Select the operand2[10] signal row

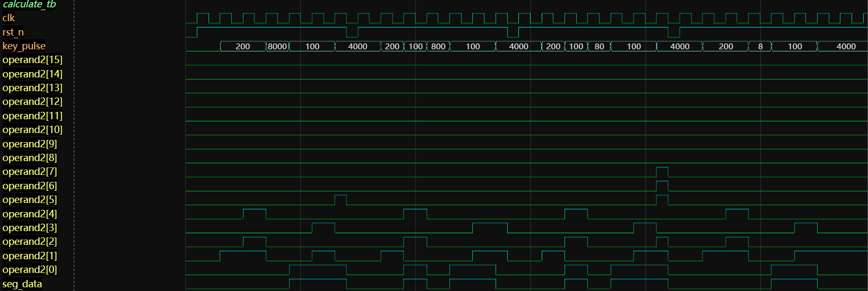point(32,130)
